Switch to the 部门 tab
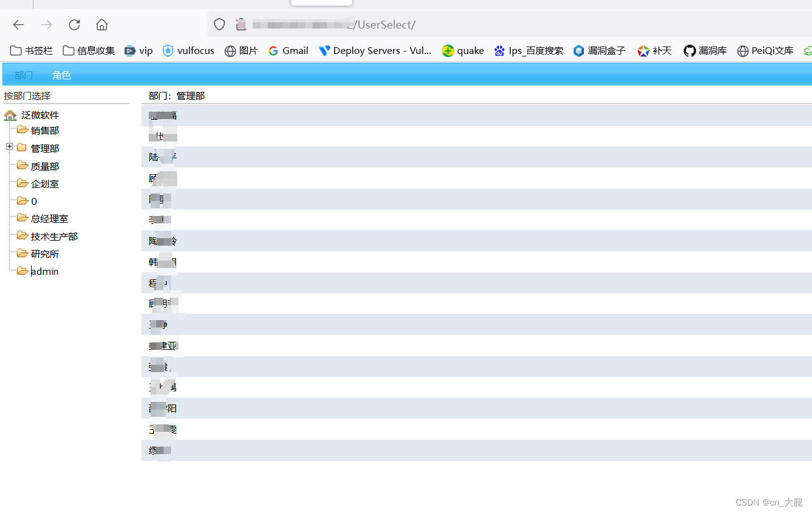Image resolution: width=812 pixels, height=513 pixels. click(24, 75)
